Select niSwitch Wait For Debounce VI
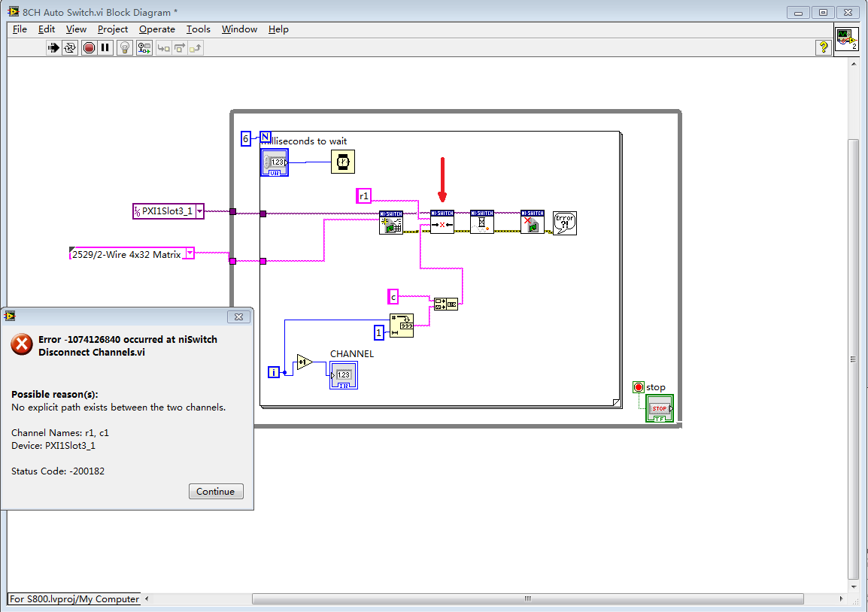 (482, 222)
